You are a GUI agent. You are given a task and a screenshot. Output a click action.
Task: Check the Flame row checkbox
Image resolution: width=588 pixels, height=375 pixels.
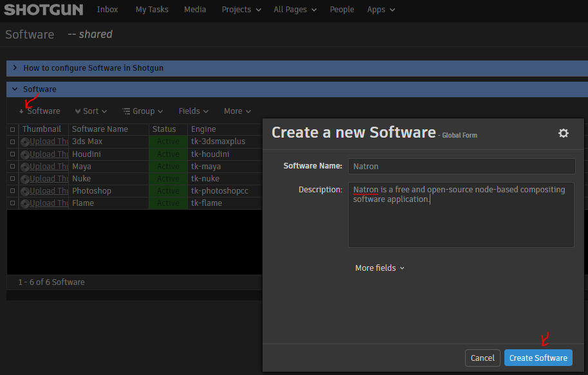(12, 203)
